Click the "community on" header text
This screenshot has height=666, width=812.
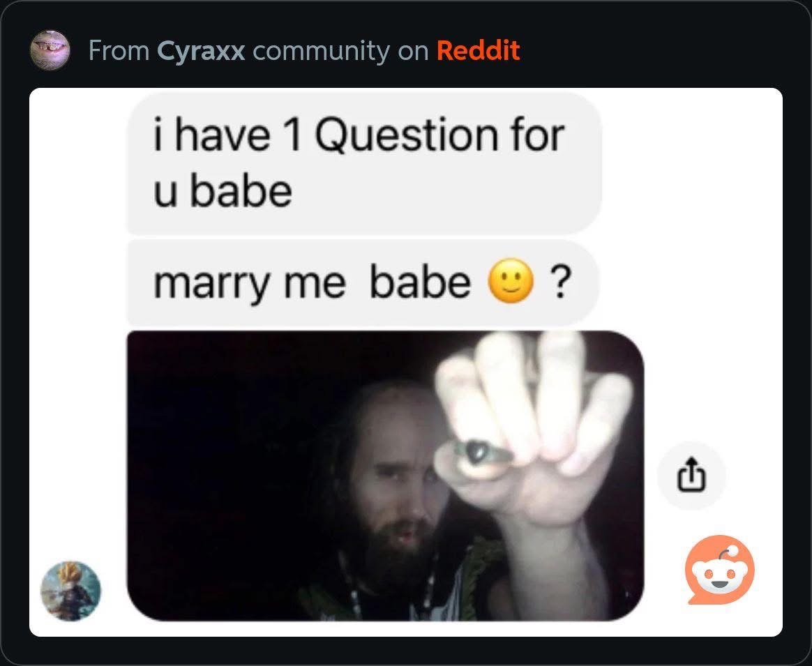340,51
